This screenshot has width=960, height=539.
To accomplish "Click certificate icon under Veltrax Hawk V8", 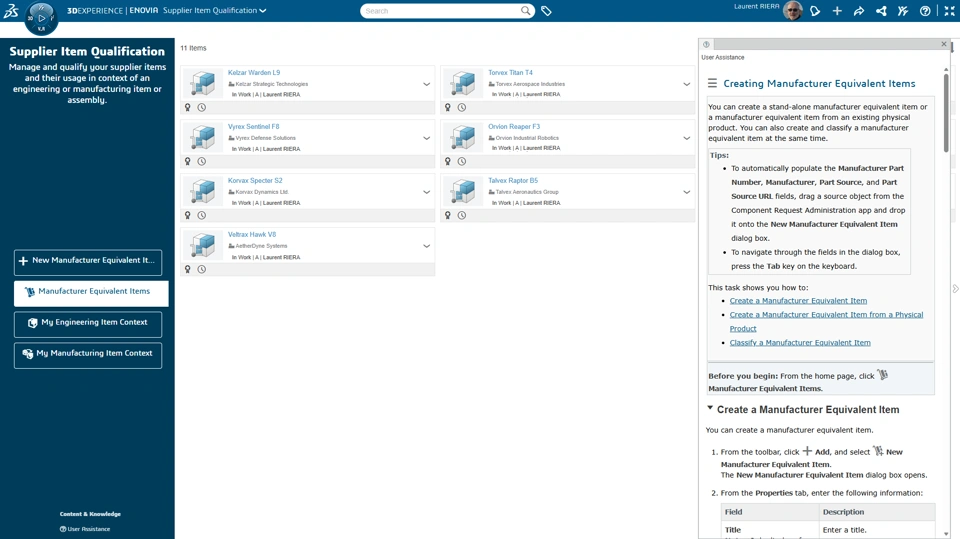I will 188,269.
